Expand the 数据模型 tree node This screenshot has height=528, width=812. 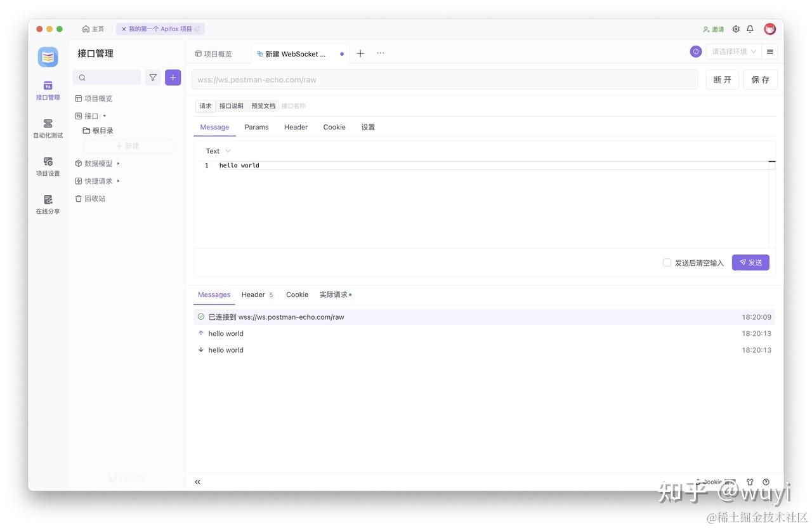coord(118,164)
